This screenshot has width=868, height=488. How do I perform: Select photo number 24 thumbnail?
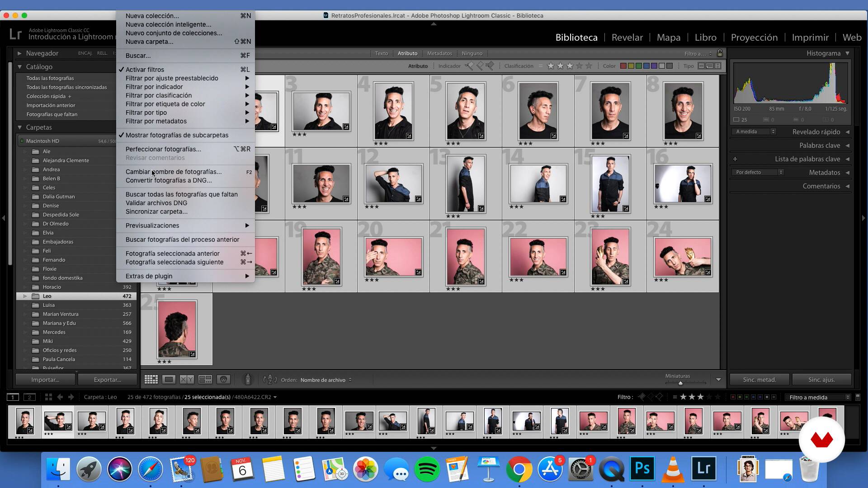click(x=683, y=257)
